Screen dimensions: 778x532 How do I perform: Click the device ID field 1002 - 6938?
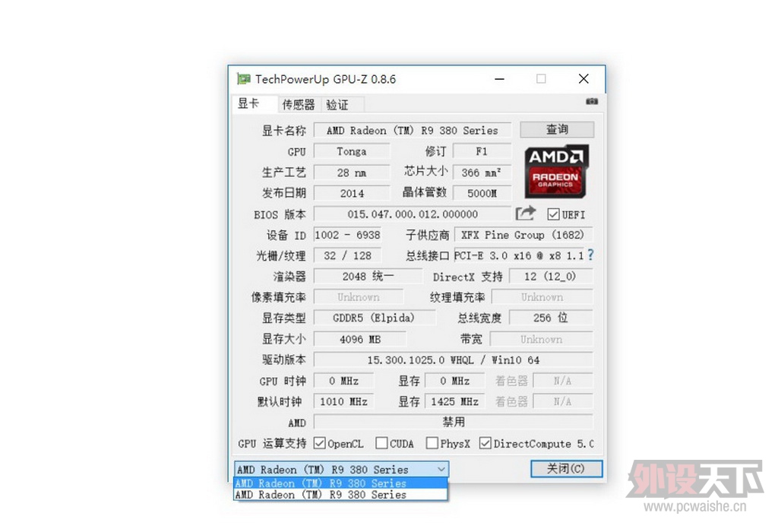(348, 235)
